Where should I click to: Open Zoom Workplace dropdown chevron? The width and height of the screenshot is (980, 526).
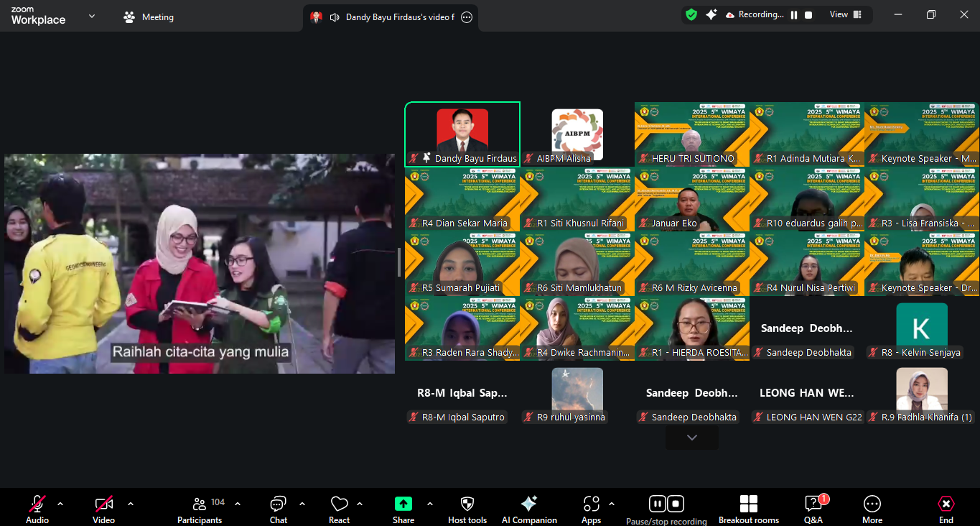click(x=92, y=17)
